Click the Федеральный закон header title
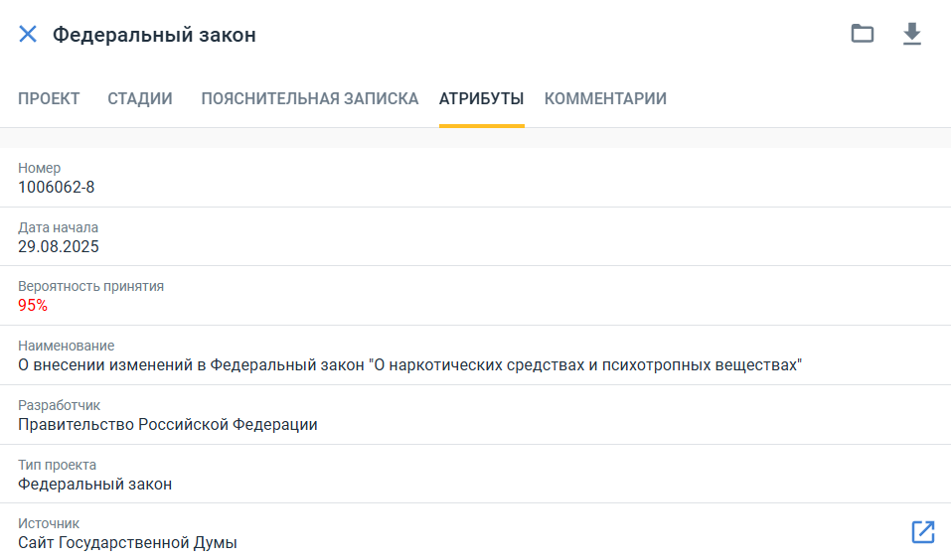Image resolution: width=951 pixels, height=560 pixels. click(x=154, y=35)
